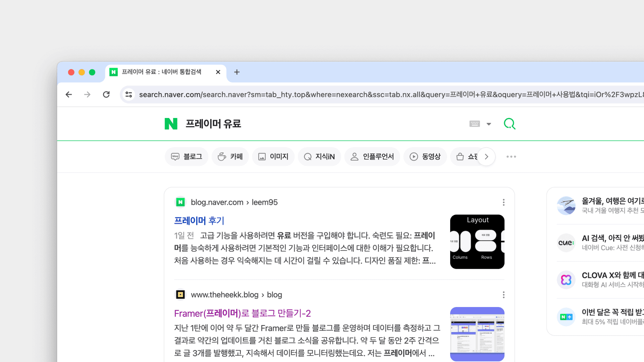Click the Cue: AI search icon
This screenshot has height=362, width=644.
click(566, 243)
